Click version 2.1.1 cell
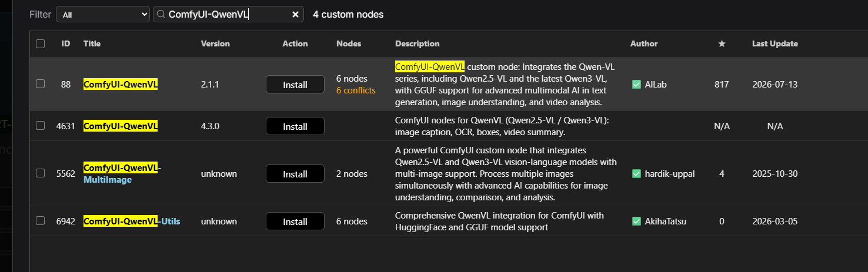Image resolution: width=868 pixels, height=272 pixels. point(210,85)
